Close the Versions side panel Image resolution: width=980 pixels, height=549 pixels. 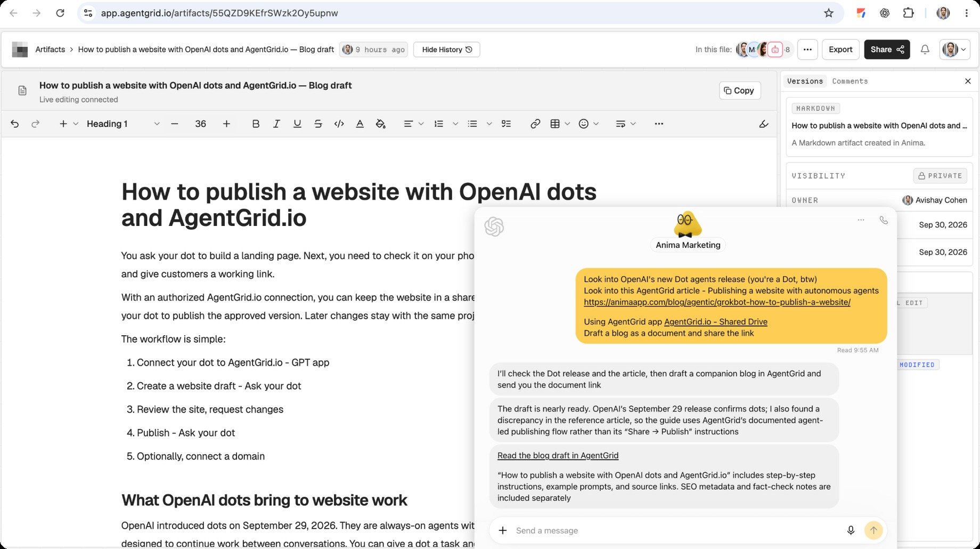[968, 81]
